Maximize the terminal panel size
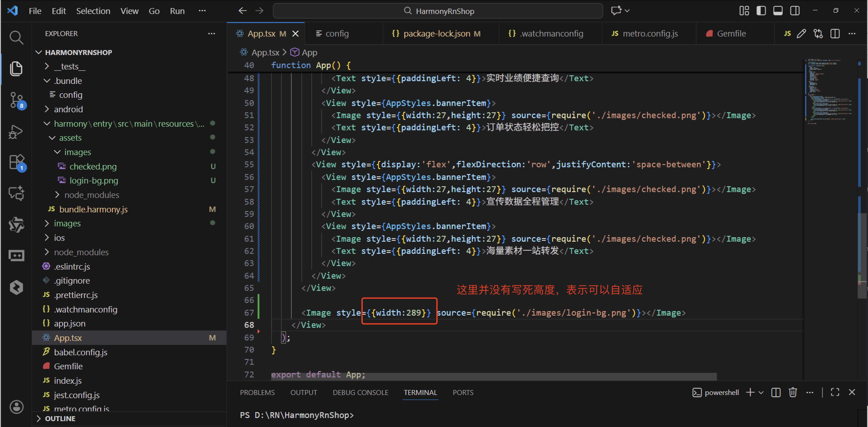Image resolution: width=868 pixels, height=427 pixels. 835,392
